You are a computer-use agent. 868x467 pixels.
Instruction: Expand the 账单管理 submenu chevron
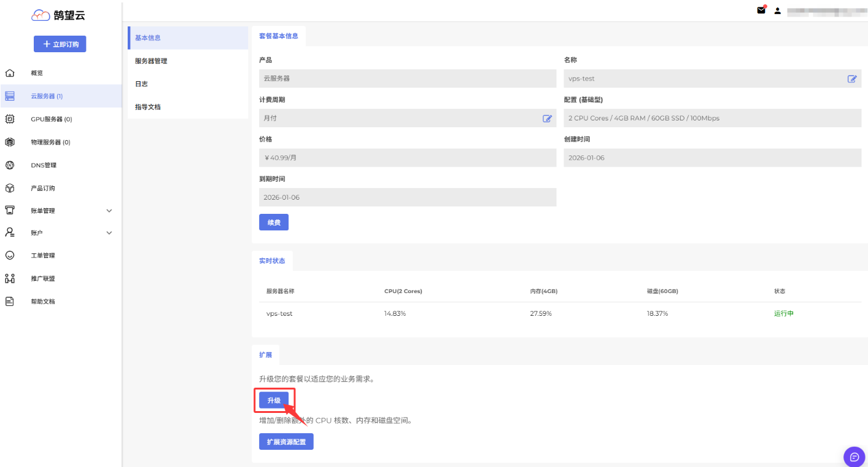point(109,211)
